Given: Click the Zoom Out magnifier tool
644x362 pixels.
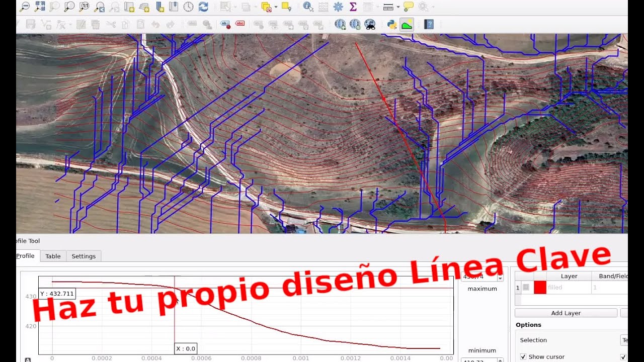Looking at the screenshot, I should tap(24, 7).
